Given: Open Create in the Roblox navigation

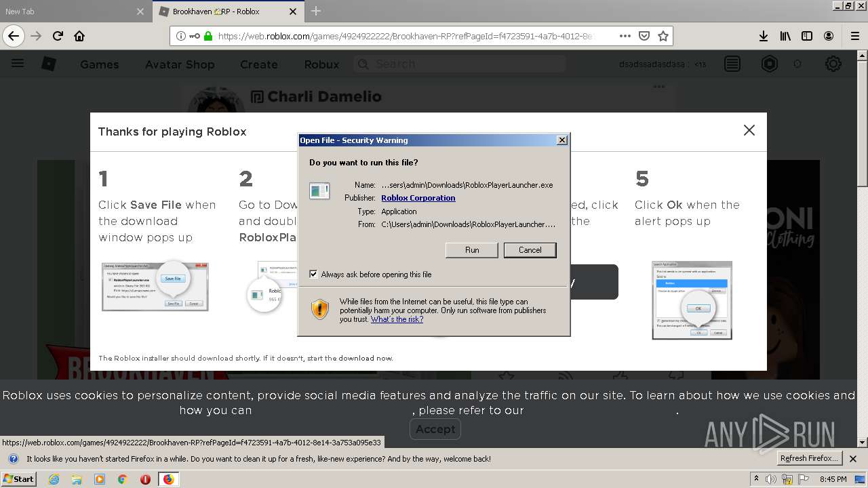Looking at the screenshot, I should click(258, 64).
